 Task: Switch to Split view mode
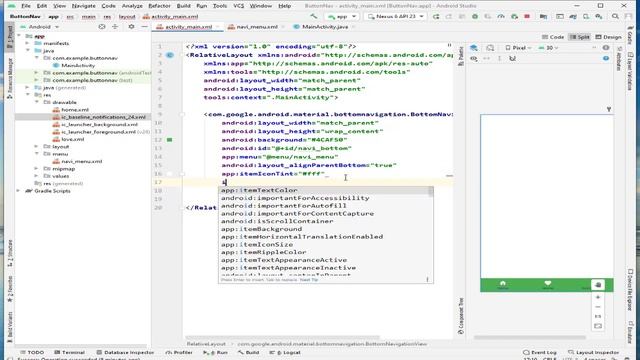click(x=580, y=37)
